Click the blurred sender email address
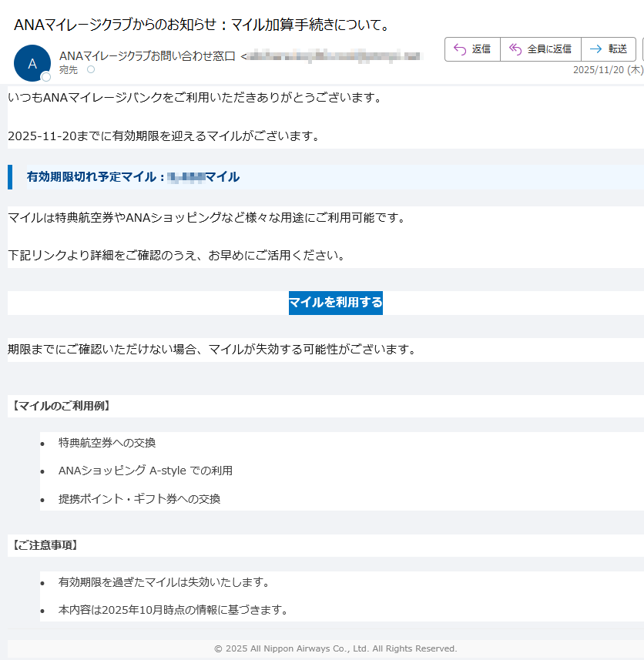Screen dimensions: 644x660 333,56
